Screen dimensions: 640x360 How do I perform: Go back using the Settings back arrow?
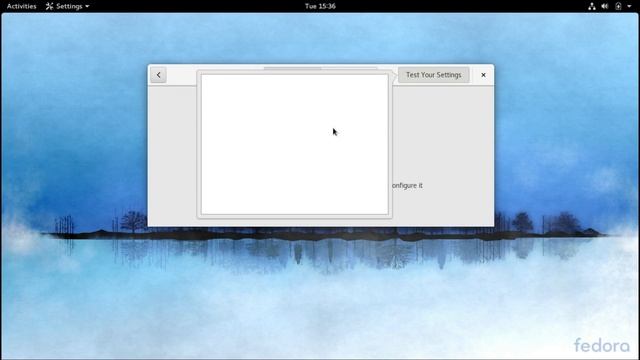[158, 75]
